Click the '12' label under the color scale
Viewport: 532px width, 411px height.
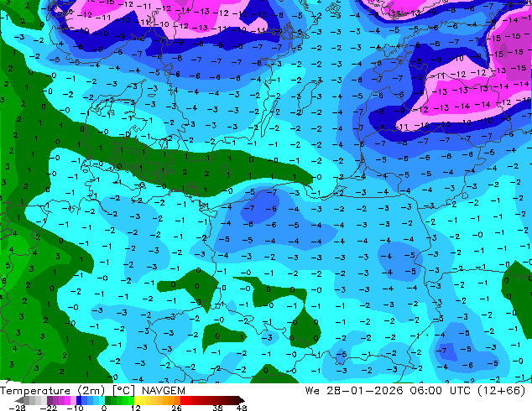pos(136,408)
